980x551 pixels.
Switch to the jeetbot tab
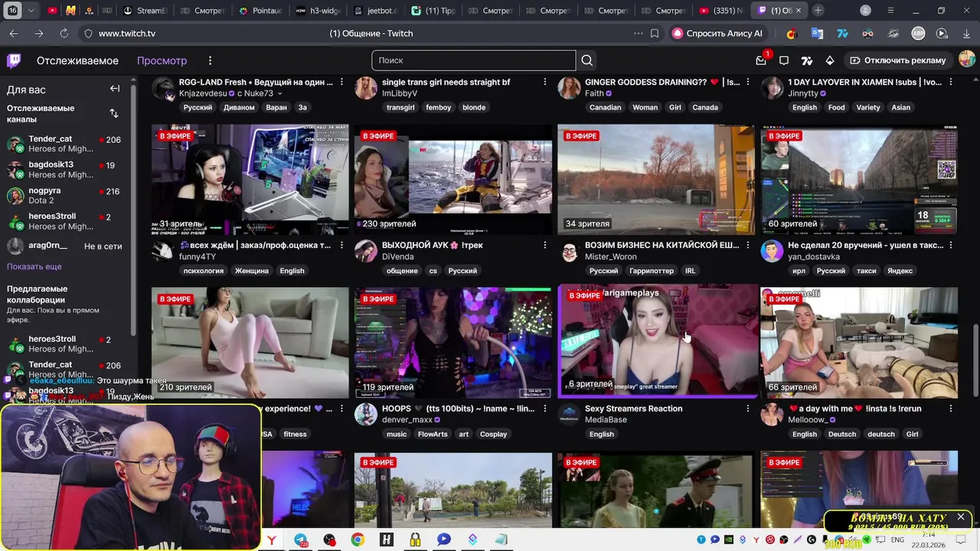point(375,11)
